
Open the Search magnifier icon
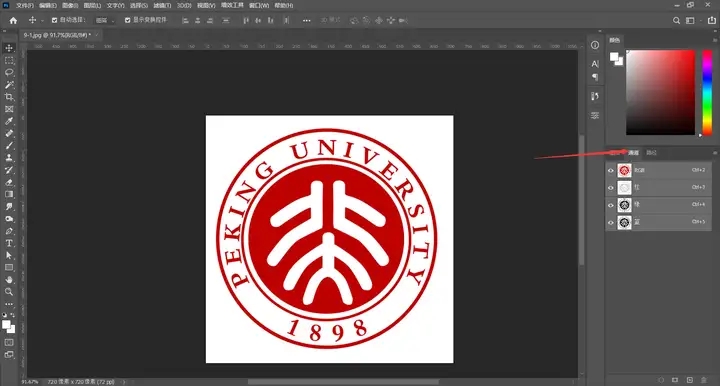676,20
